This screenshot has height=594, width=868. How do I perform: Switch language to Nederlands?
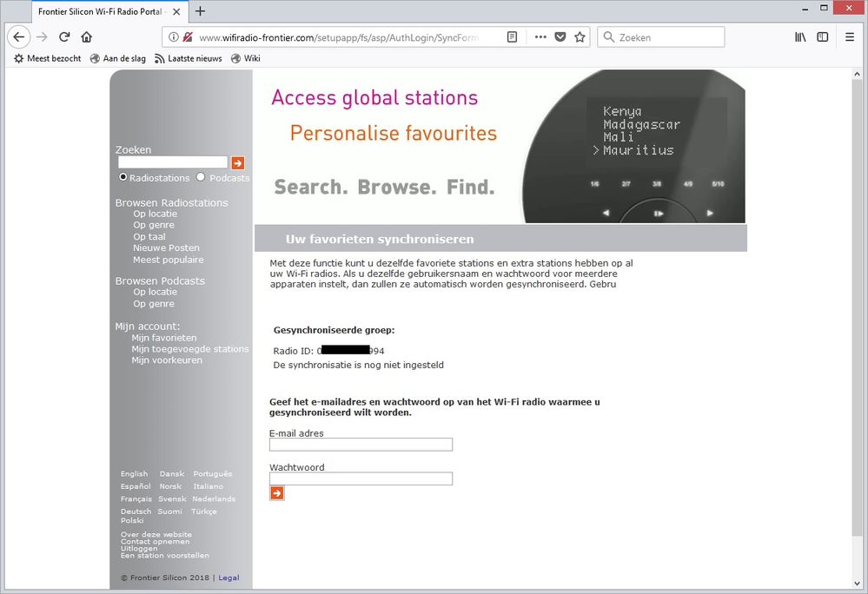[x=214, y=499]
